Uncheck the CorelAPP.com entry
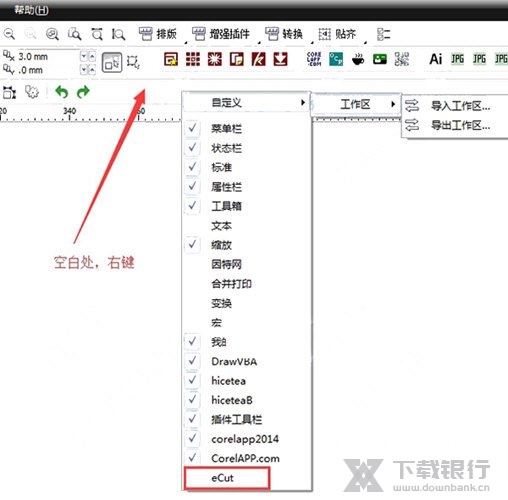This screenshot has height=500, width=508. pos(247,458)
